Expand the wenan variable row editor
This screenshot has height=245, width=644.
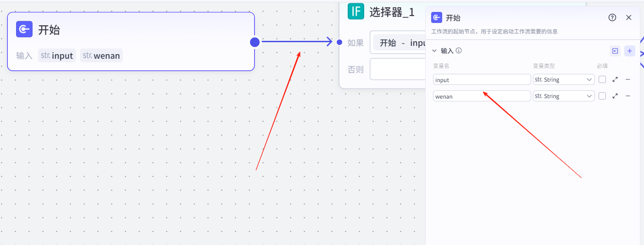point(615,96)
